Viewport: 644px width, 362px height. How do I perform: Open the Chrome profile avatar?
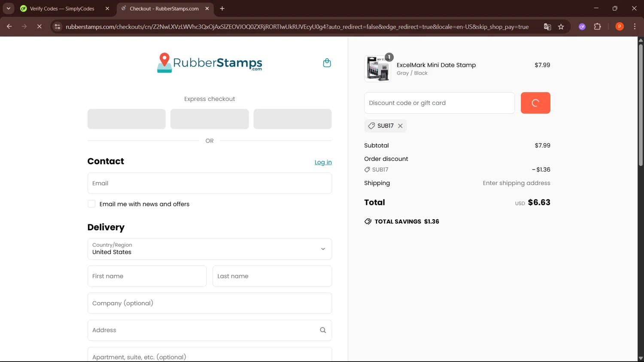click(620, 27)
